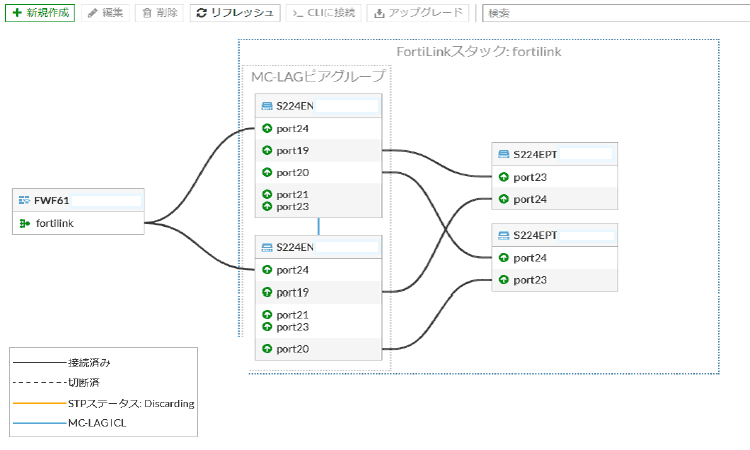Click the FortiLinkスタック: fortilink label
The height and width of the screenshot is (450, 750).
click(x=479, y=52)
